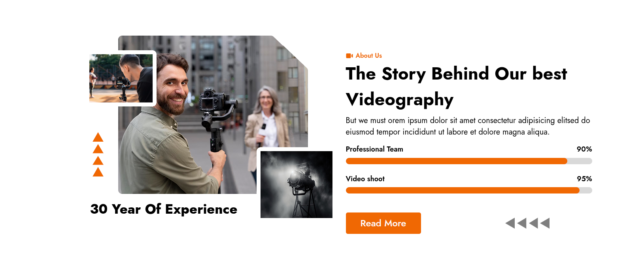Click the orange video camera icon beside About Us
This screenshot has width=644, height=258.
click(x=349, y=56)
